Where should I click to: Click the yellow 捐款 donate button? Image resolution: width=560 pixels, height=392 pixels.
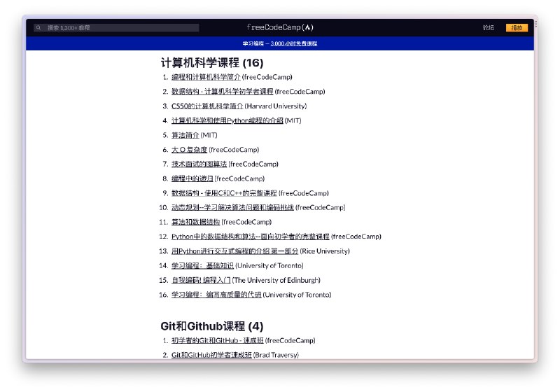(517, 27)
